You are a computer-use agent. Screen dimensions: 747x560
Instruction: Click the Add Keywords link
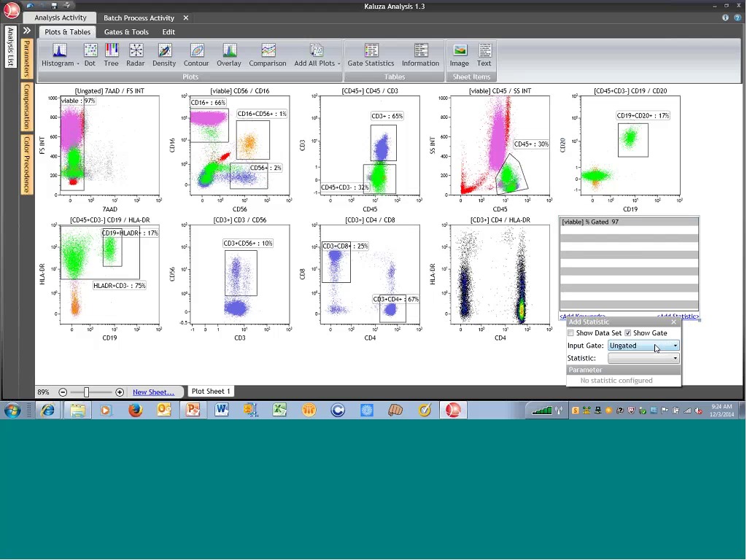(x=582, y=316)
